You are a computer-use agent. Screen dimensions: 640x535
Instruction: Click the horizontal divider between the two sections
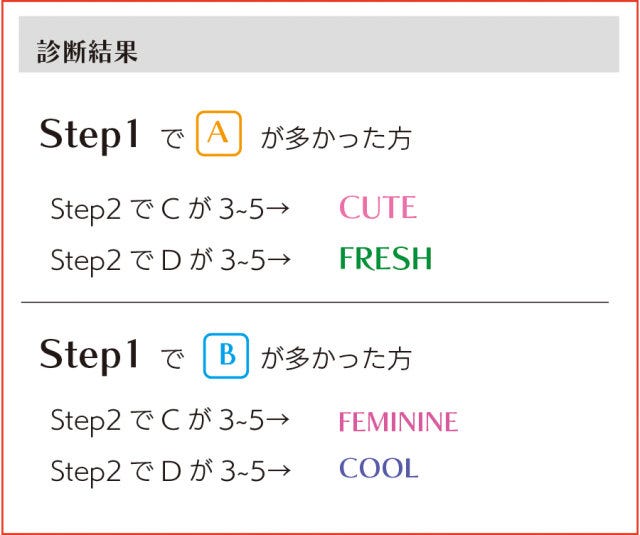point(314,301)
